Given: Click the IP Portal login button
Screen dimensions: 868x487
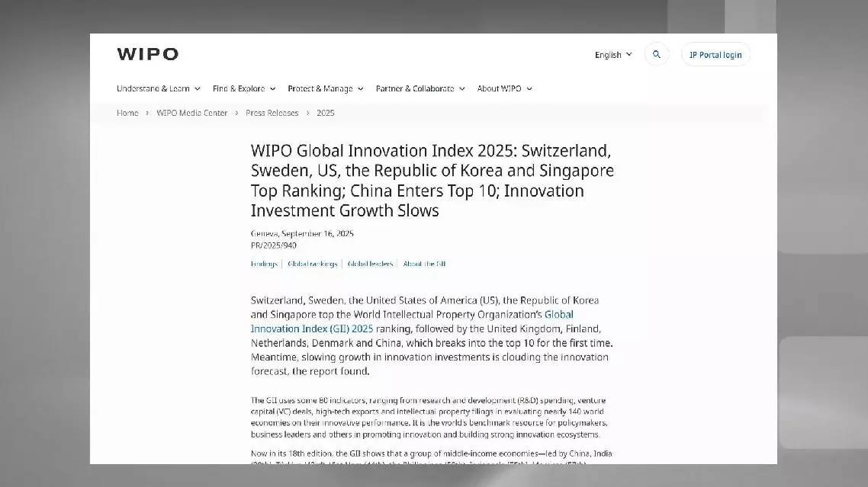Looking at the screenshot, I should (x=715, y=55).
